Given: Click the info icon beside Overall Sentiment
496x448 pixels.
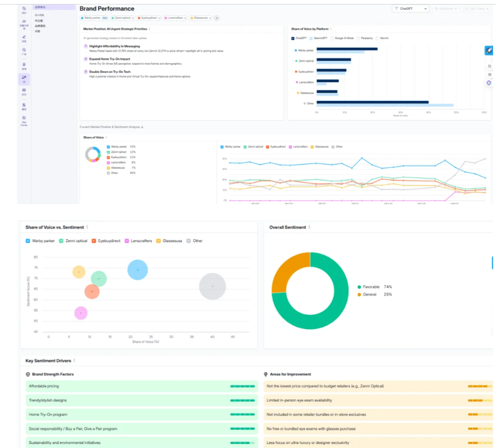Looking at the screenshot, I should 309,227.
